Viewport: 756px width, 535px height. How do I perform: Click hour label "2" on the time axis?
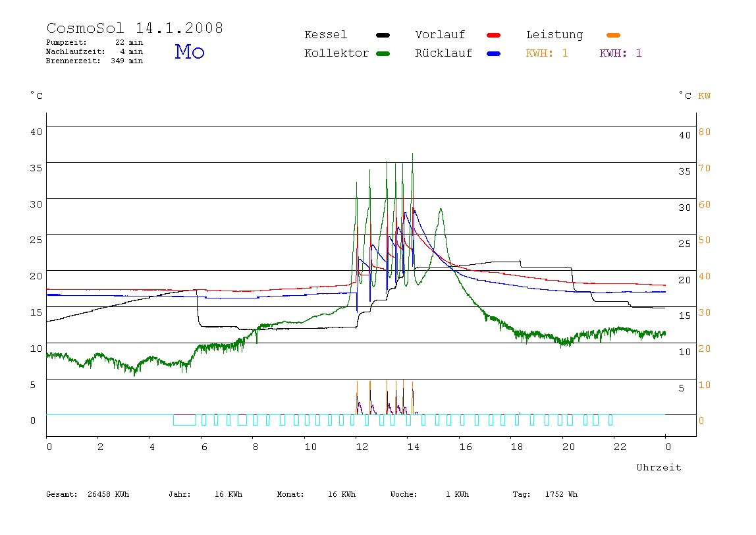(x=100, y=447)
